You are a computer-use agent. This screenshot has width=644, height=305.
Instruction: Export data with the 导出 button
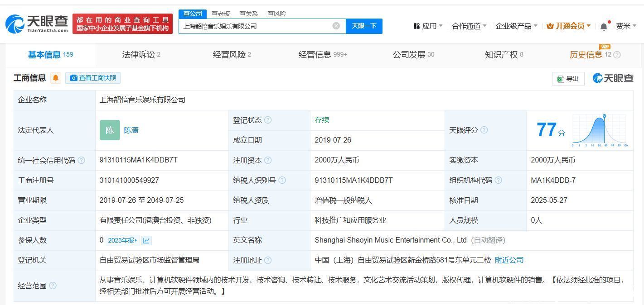pos(568,79)
